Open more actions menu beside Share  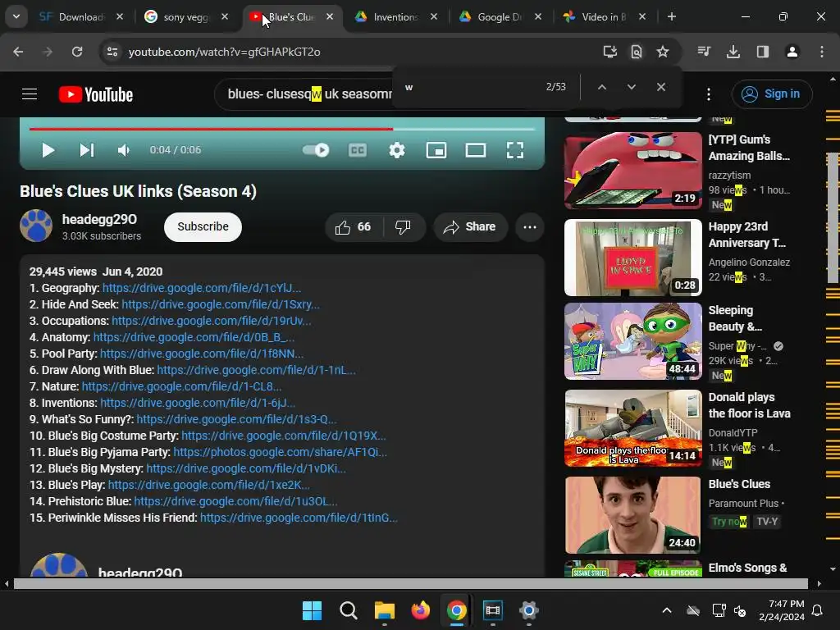pos(530,227)
